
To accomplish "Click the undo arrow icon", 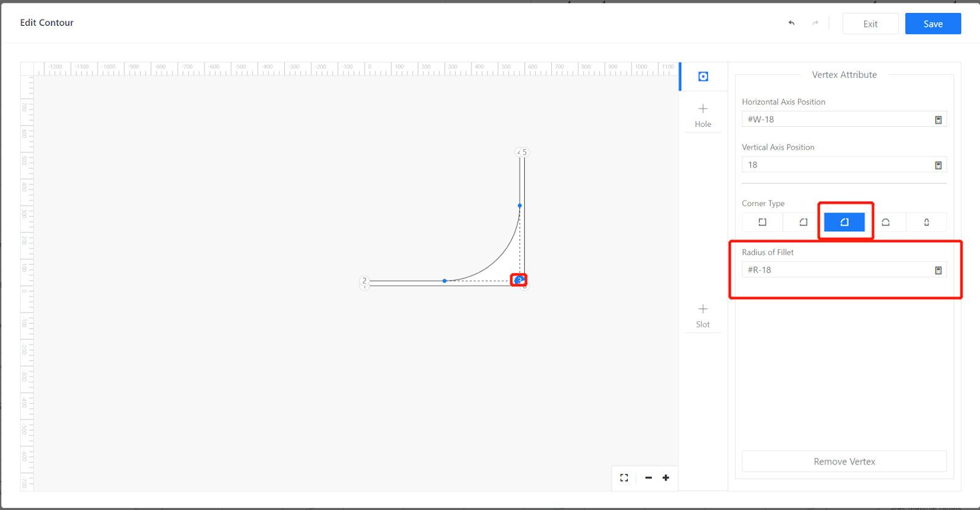I will (791, 23).
